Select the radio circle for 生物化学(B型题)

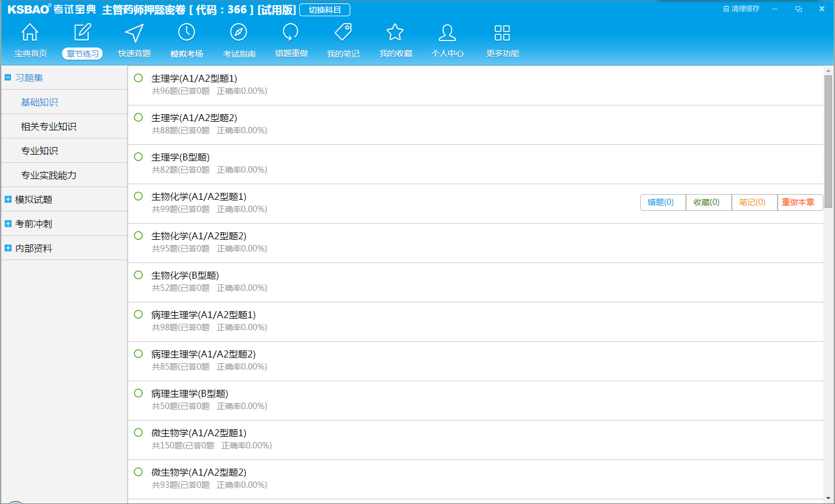click(138, 275)
